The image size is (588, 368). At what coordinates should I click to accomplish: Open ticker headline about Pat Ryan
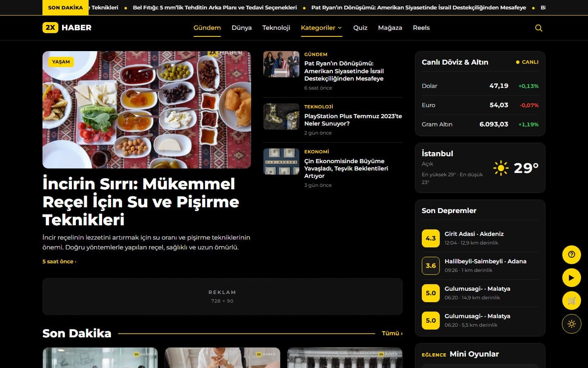click(419, 7)
